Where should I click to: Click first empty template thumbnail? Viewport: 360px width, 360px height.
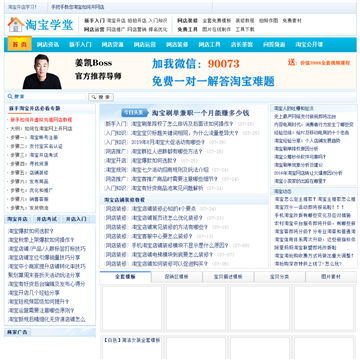pos(132,308)
